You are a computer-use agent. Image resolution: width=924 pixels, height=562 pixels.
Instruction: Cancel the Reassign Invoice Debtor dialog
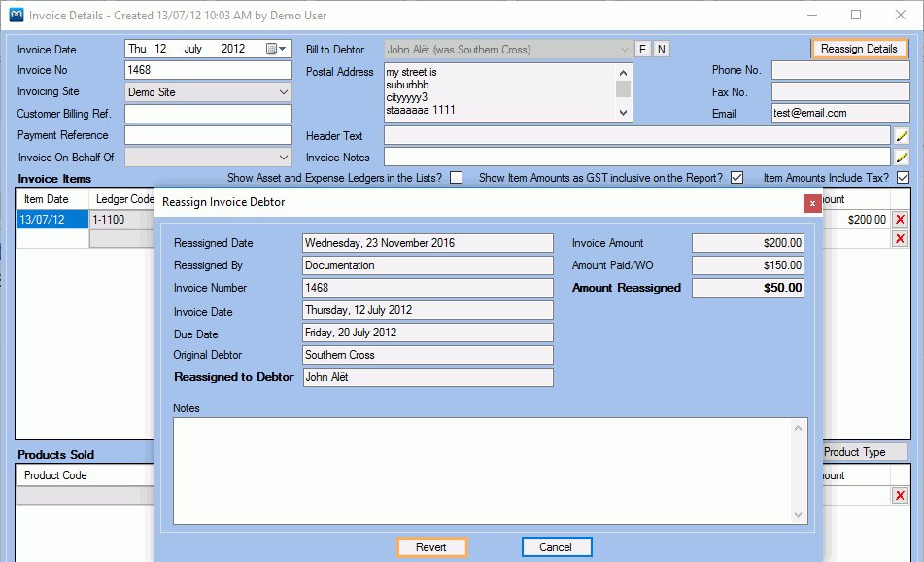[557, 546]
